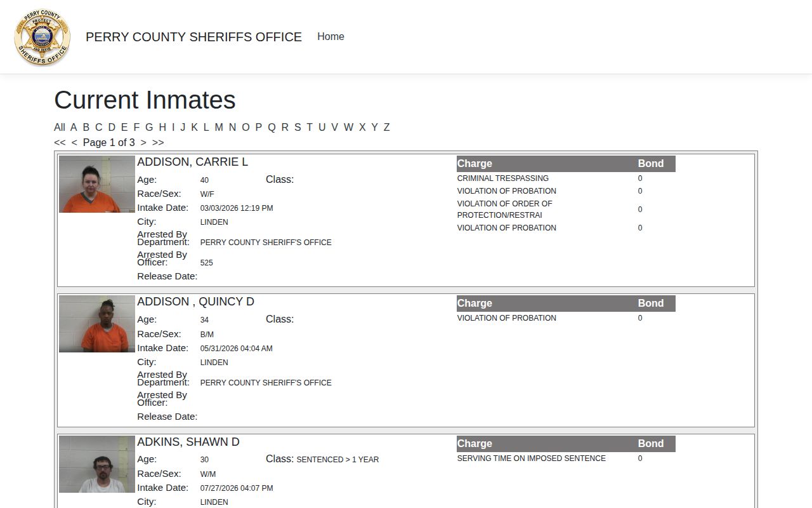Click SENTENCED > 1 YEAR class value

coord(337,460)
